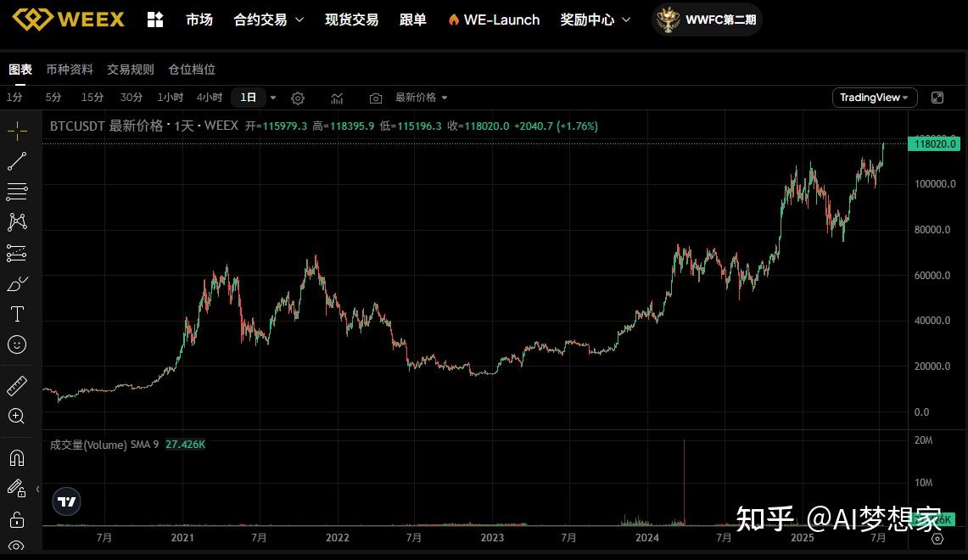Select the crosshair cursor tool
968x560 pixels.
(17, 132)
